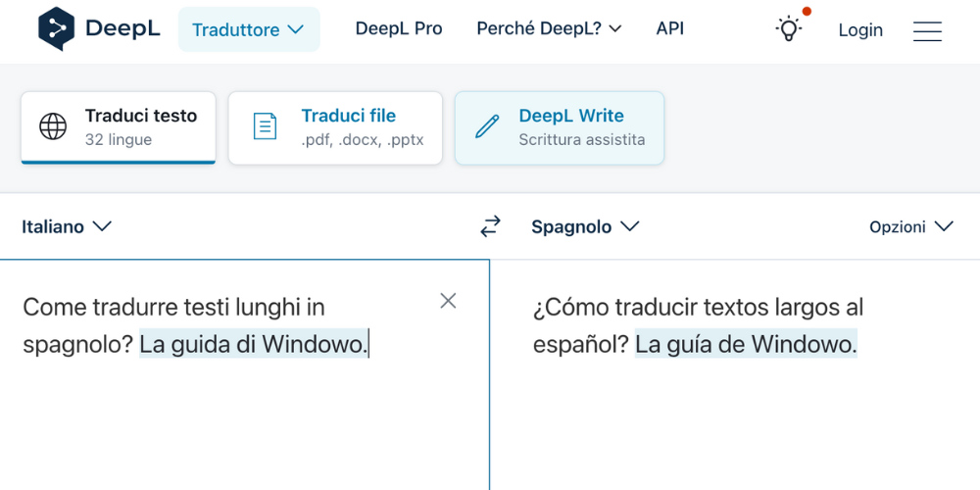Image resolution: width=980 pixels, height=490 pixels.
Task: Click the globe icon for Traduci testo
Action: pos(53,127)
